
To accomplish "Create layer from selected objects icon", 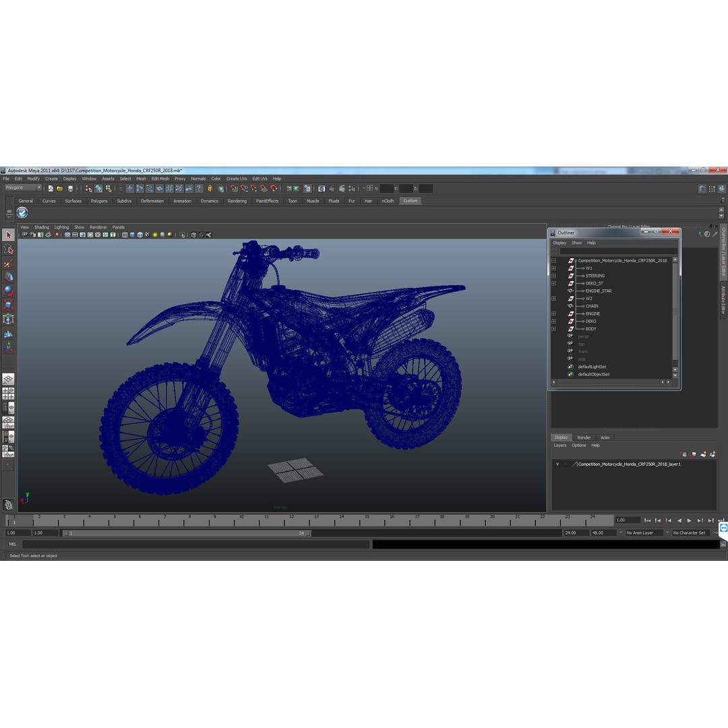I will [712, 454].
